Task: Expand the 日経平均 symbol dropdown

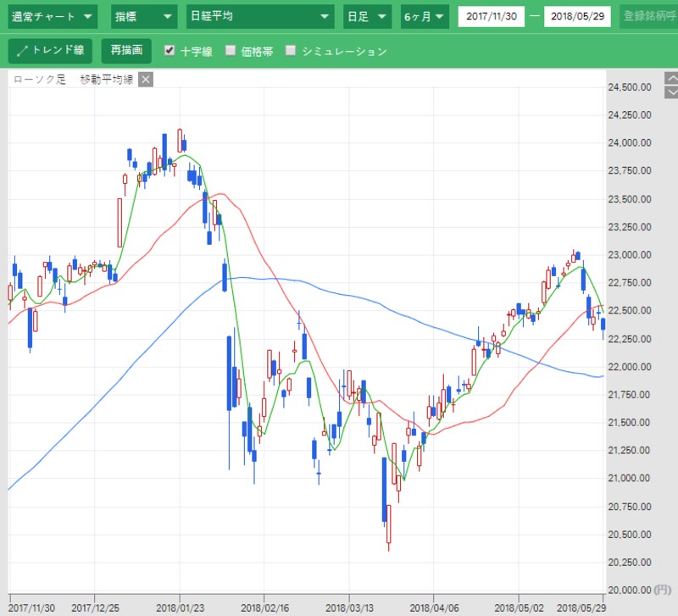Action: coord(260,17)
